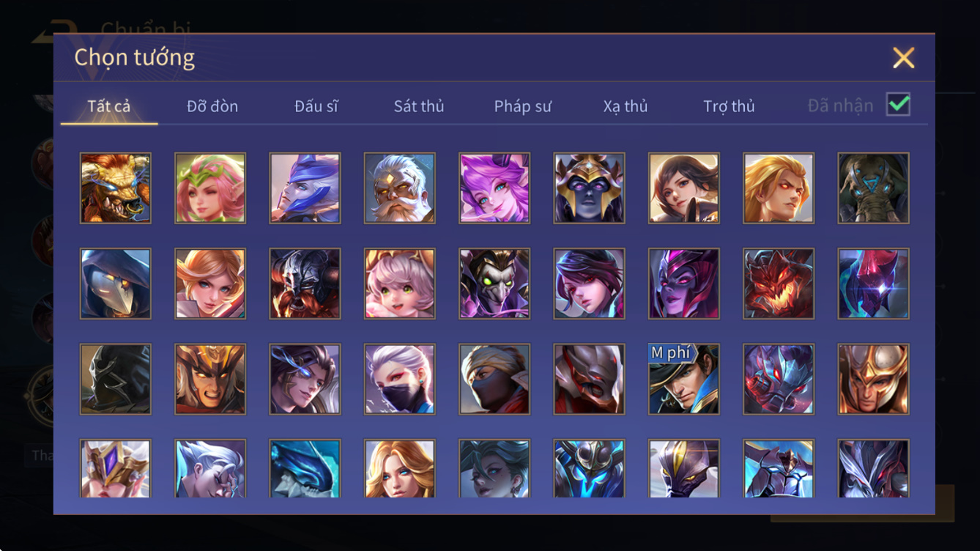Choose the plague doctor masked hero
Screen dimensions: 980x551
pos(116,284)
